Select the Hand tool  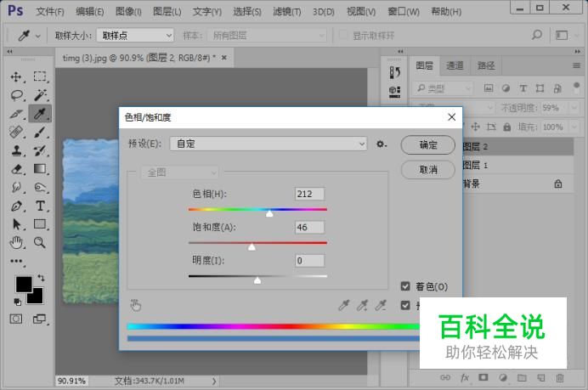(16, 243)
